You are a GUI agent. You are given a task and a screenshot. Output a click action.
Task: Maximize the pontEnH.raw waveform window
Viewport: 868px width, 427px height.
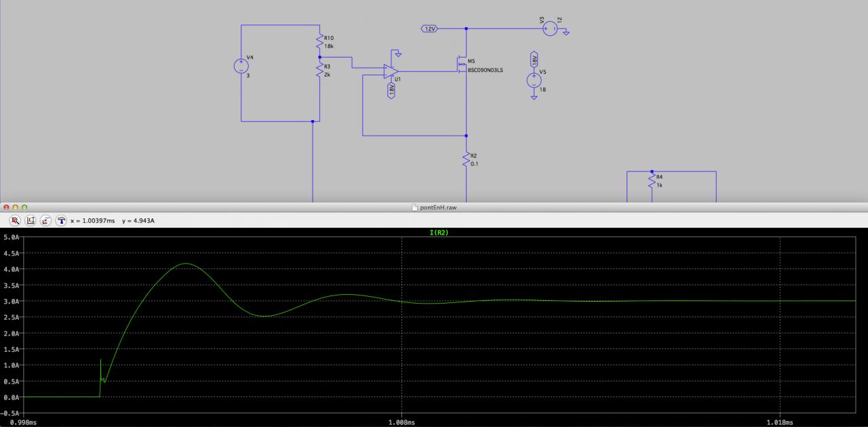coord(24,207)
